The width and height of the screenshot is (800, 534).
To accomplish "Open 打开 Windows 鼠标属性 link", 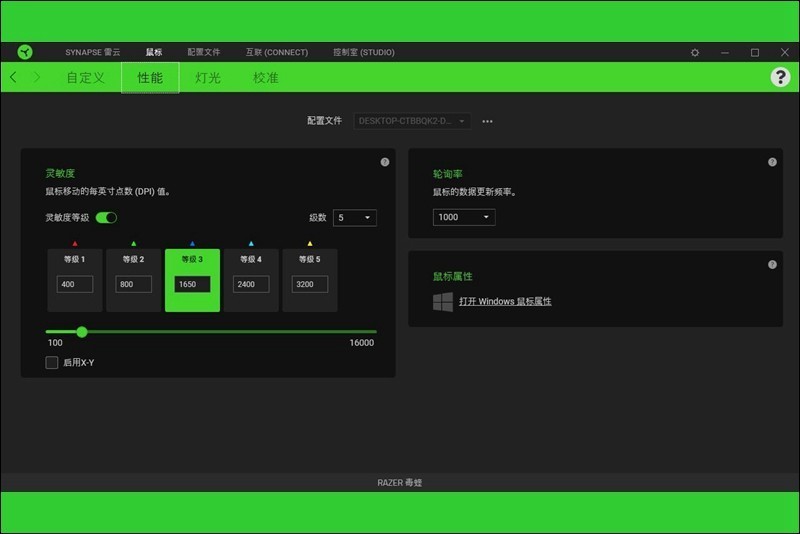I will click(x=505, y=301).
